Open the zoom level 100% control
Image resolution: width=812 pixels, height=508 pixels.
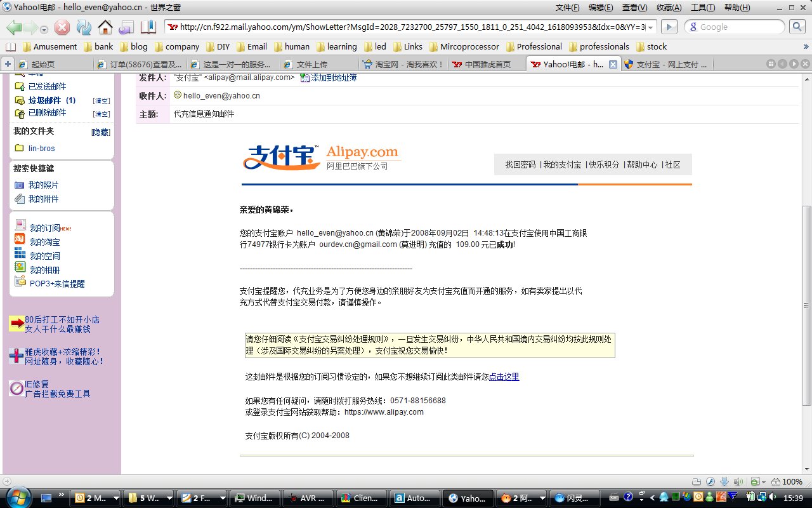(x=787, y=481)
